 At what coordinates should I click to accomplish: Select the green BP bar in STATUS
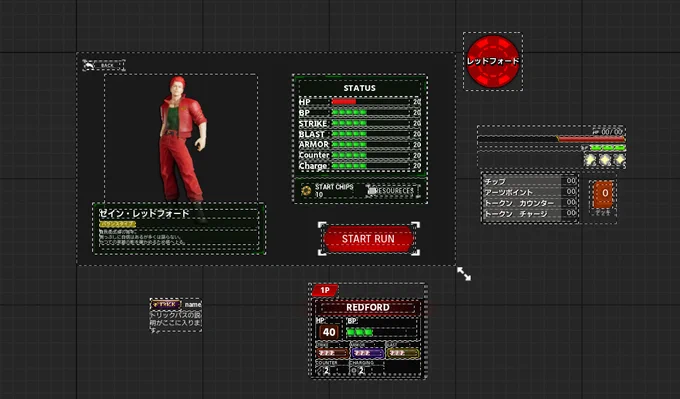(349, 112)
